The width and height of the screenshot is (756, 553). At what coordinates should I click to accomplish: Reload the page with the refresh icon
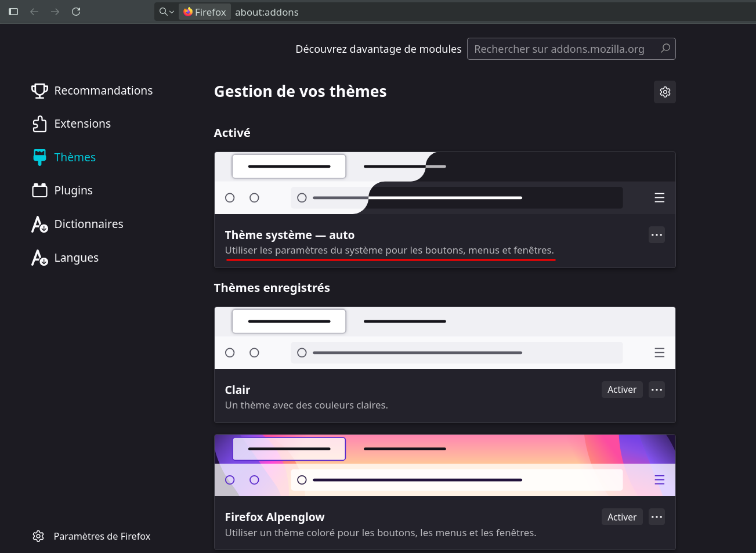[x=76, y=12]
